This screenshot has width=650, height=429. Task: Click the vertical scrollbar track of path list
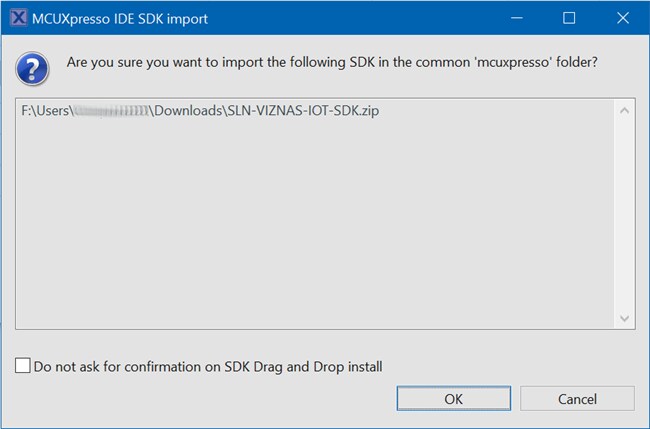coord(625,214)
